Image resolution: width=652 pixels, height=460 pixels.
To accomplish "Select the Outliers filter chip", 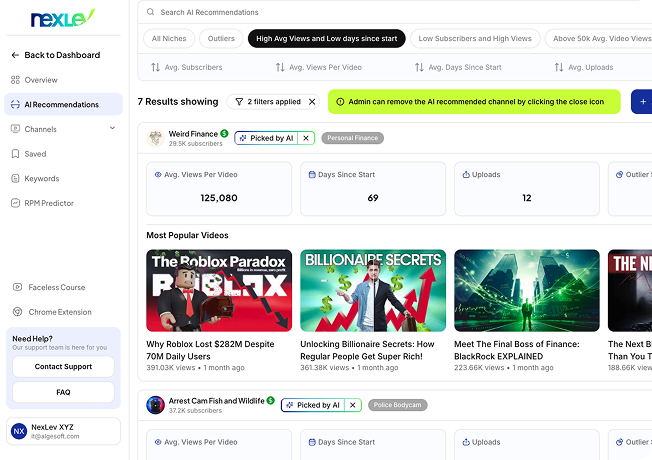I will (221, 39).
